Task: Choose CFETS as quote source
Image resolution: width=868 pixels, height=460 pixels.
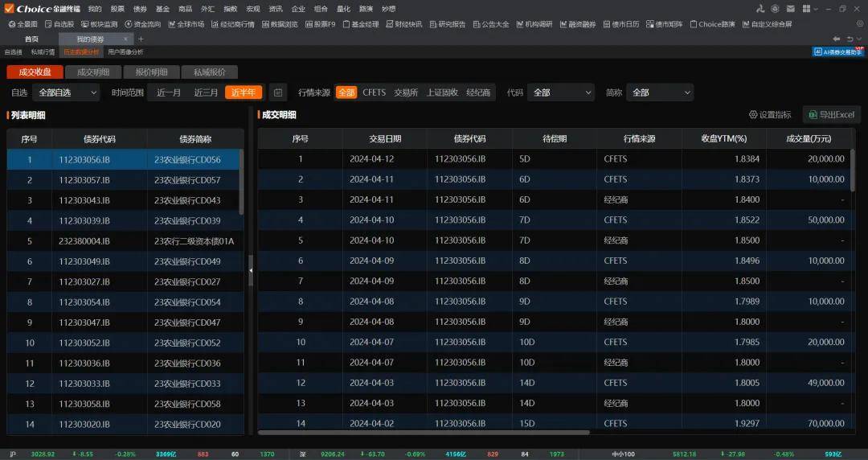Action: pos(375,92)
